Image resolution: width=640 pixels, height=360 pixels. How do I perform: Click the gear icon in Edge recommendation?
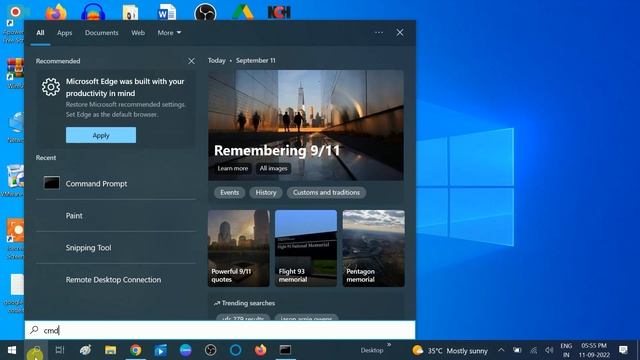tap(51, 87)
